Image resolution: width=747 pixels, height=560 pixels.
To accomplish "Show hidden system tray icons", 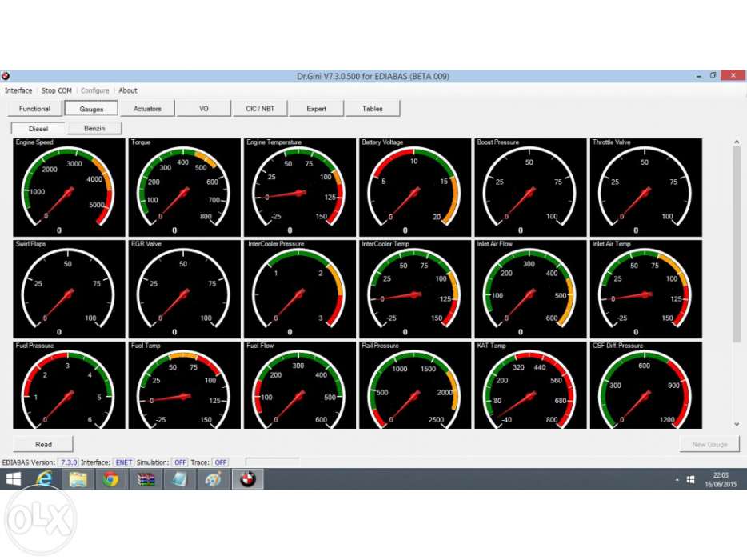I will (x=677, y=480).
